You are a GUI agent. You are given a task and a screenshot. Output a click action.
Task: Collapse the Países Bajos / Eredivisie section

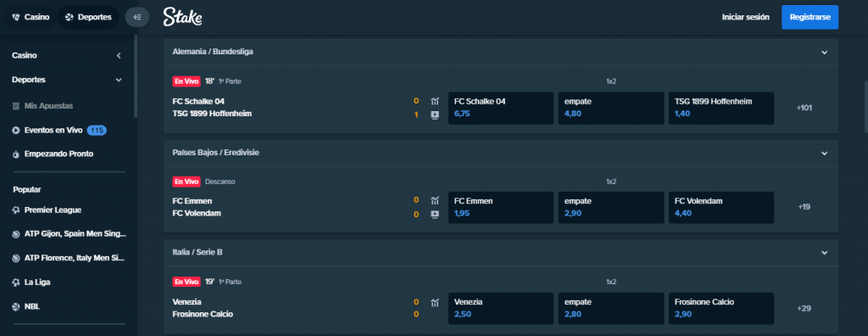824,153
